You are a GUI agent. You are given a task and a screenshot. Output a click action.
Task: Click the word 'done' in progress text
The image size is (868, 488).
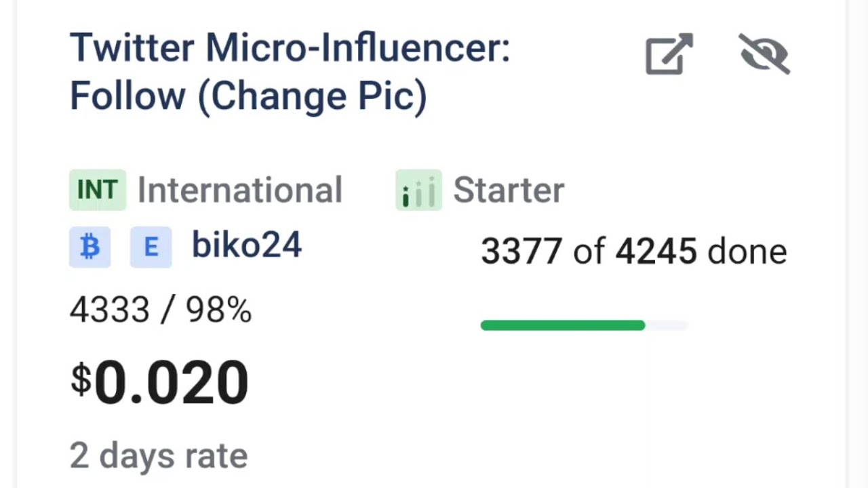(747, 252)
